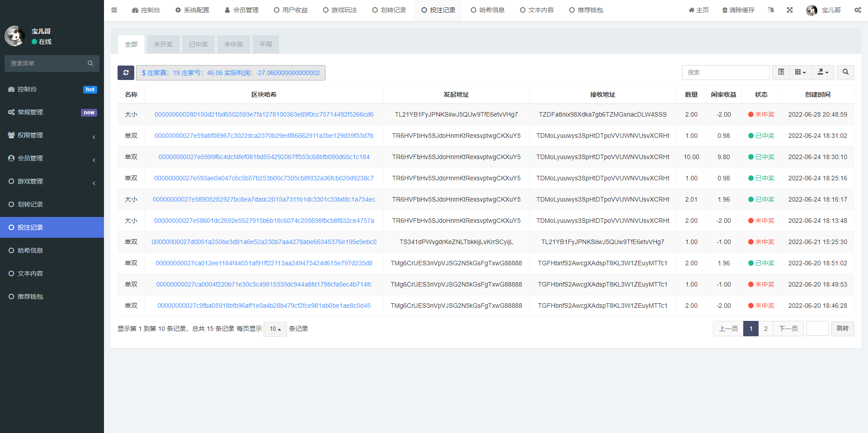Open the settings gears icon at top right
The width and height of the screenshot is (868, 433).
click(x=858, y=10)
